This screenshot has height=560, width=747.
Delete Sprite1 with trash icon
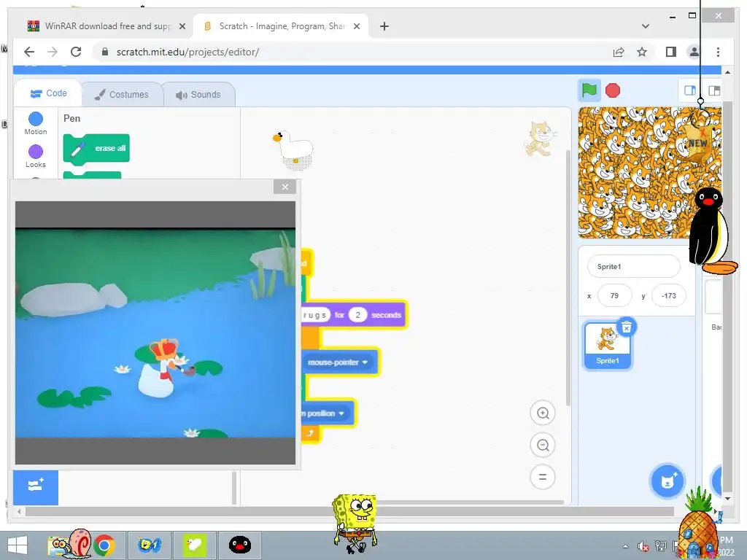pos(627,327)
